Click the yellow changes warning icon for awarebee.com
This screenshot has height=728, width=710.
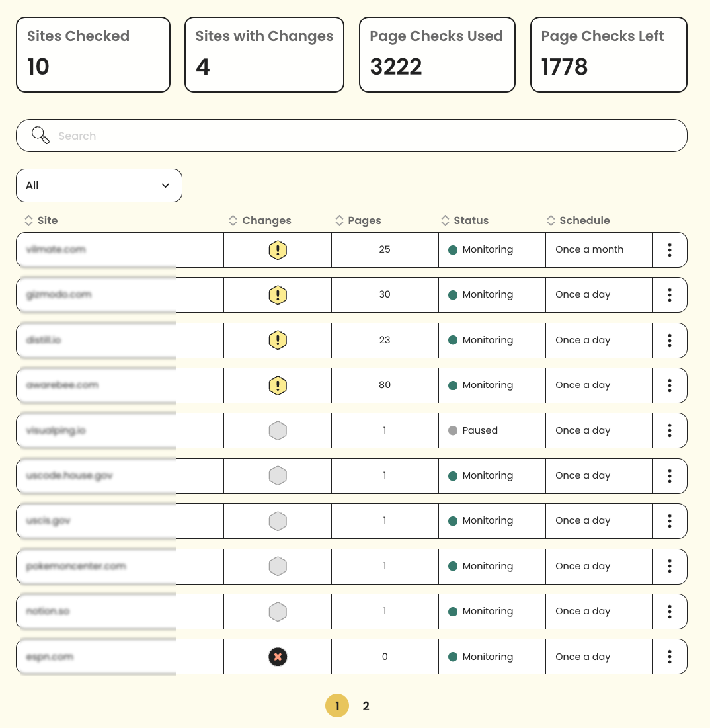(x=278, y=385)
